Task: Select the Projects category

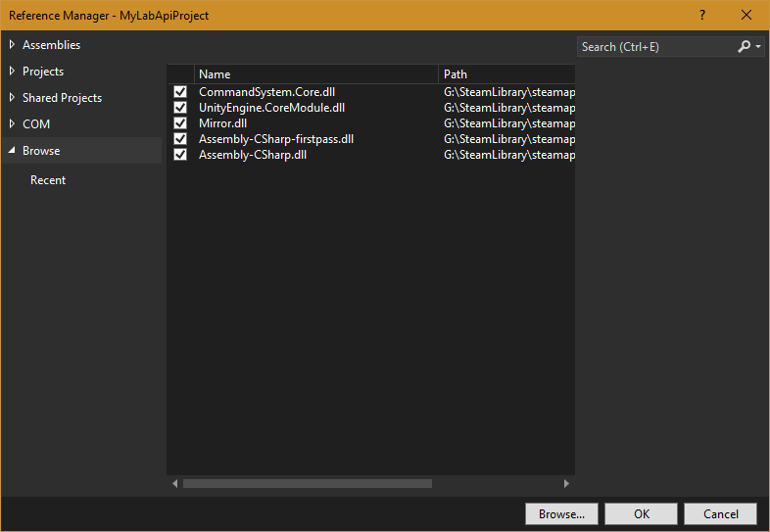Action: tap(43, 72)
